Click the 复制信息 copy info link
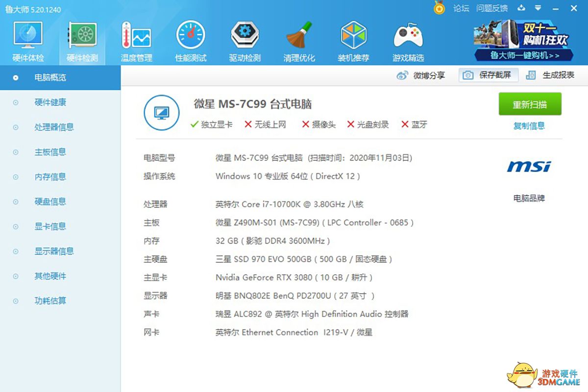Screen dimensions: 588x392 (529, 126)
